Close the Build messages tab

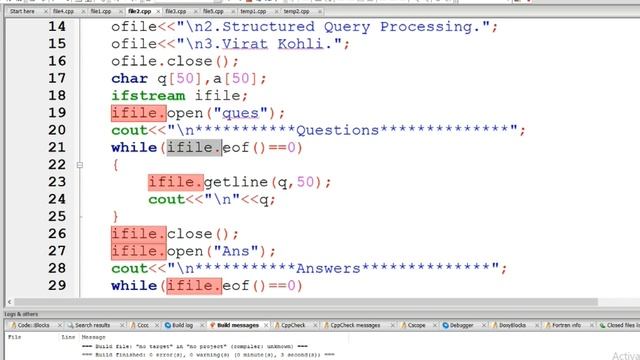[x=266, y=325]
